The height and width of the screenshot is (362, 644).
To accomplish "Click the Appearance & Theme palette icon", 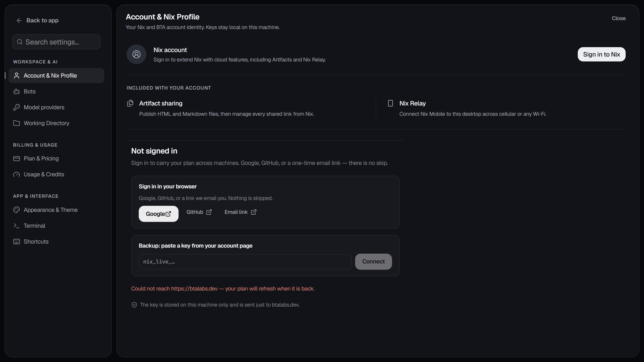I will pos(17,210).
